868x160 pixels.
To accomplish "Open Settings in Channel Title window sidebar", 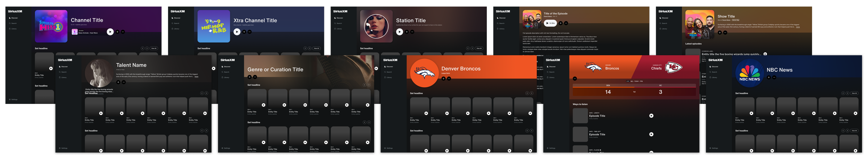I will click(x=13, y=99).
